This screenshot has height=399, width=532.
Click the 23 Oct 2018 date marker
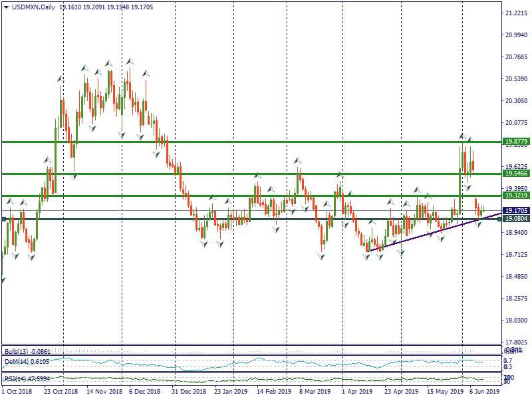pos(61,392)
